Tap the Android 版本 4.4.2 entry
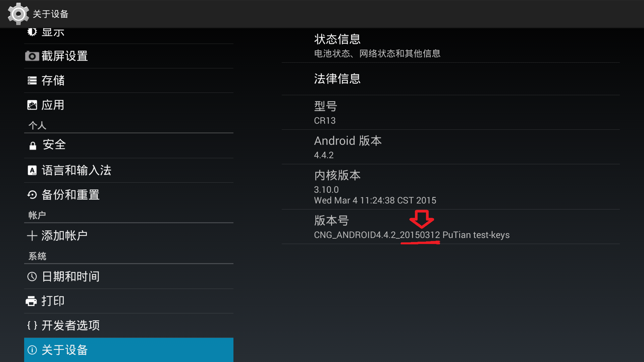 coord(451,147)
